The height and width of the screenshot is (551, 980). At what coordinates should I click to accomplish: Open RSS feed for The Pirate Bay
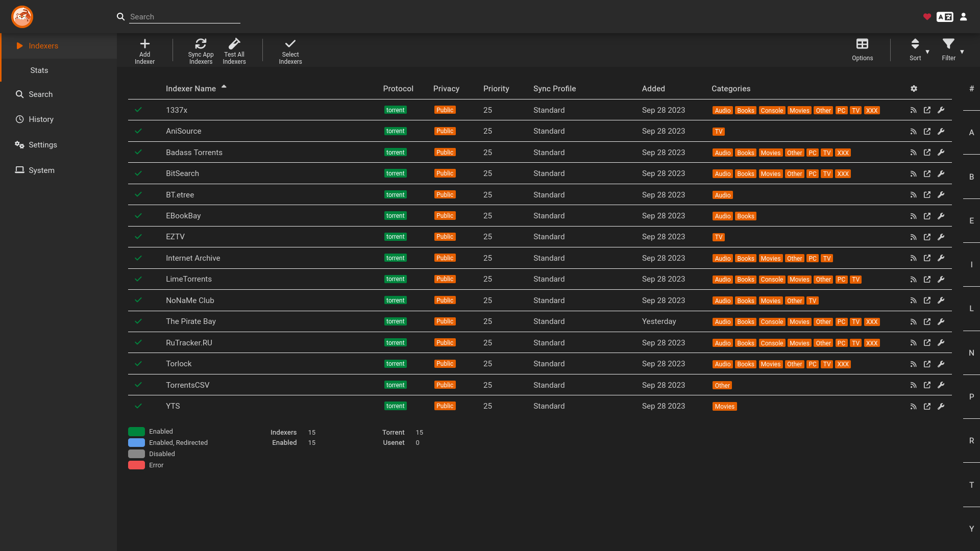pyautogui.click(x=913, y=322)
